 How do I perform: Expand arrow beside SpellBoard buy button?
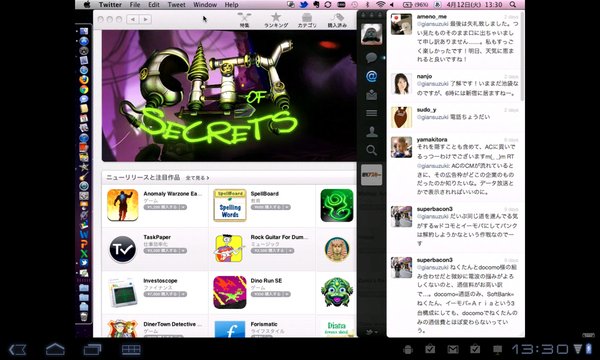(287, 207)
